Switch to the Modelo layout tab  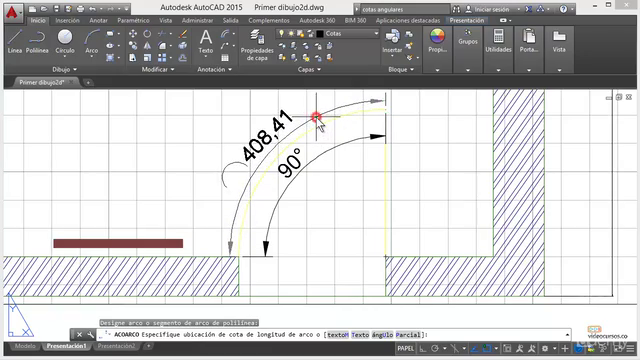(25, 346)
